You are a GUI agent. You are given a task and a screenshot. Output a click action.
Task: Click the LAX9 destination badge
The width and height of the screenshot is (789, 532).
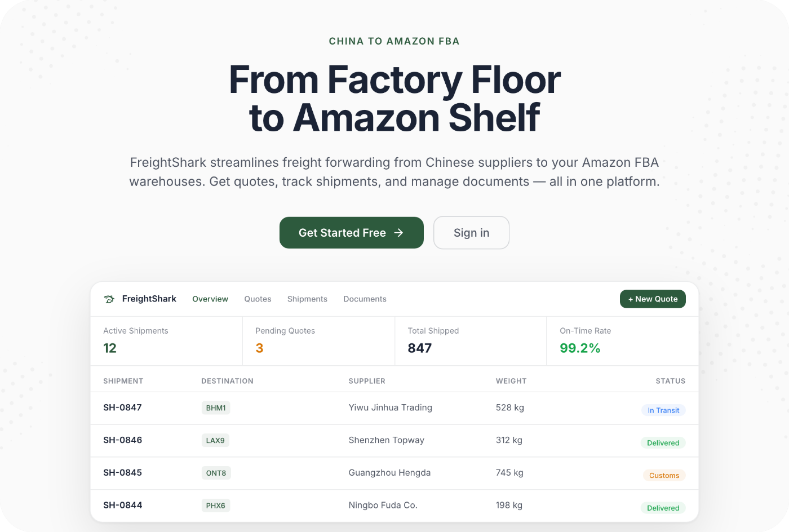coord(215,441)
